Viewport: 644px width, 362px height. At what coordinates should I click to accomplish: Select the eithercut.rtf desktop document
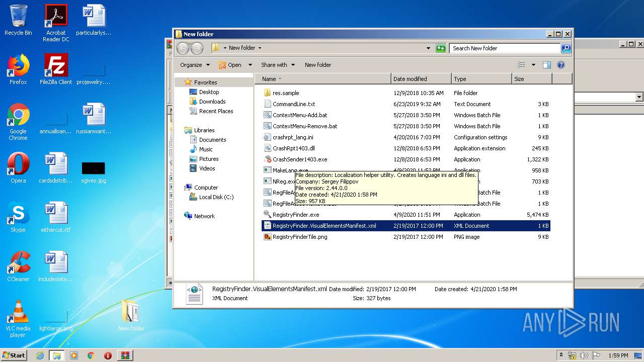coord(56,217)
